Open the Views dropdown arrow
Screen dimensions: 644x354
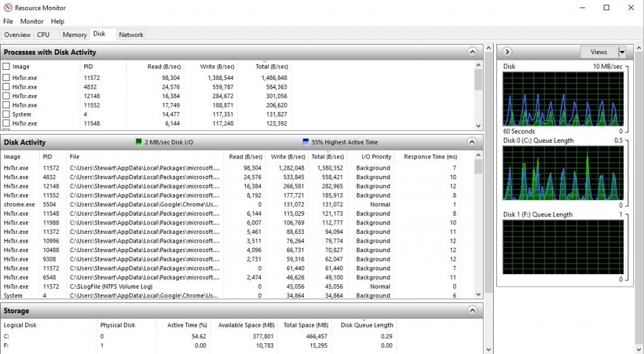click(622, 52)
